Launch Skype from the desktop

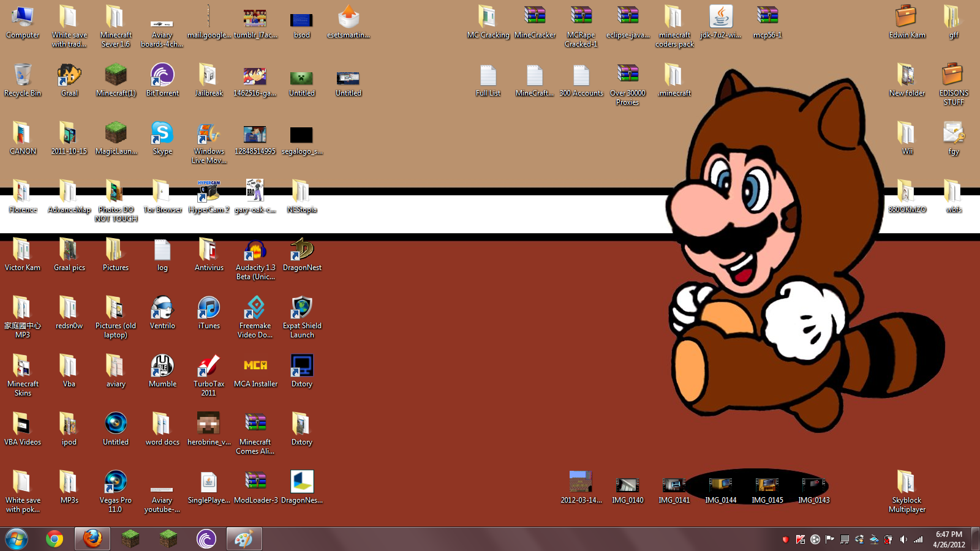pos(162,134)
